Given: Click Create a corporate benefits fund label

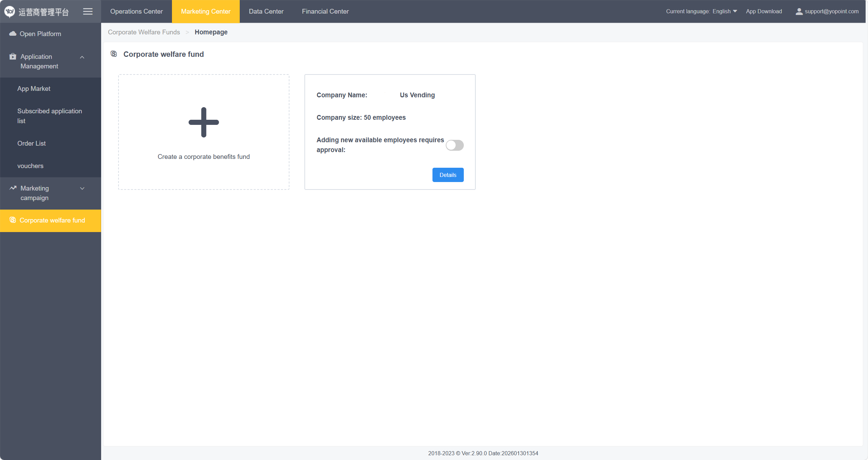Looking at the screenshot, I should (204, 157).
